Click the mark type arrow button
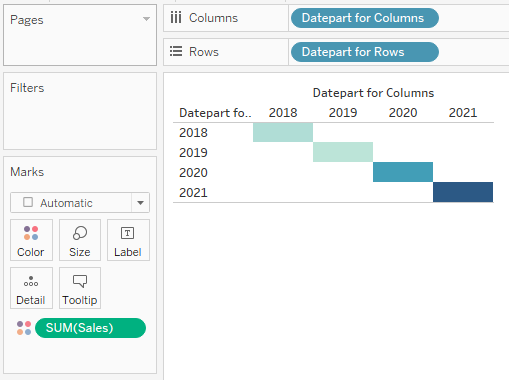This screenshot has height=380, width=509. (x=140, y=203)
